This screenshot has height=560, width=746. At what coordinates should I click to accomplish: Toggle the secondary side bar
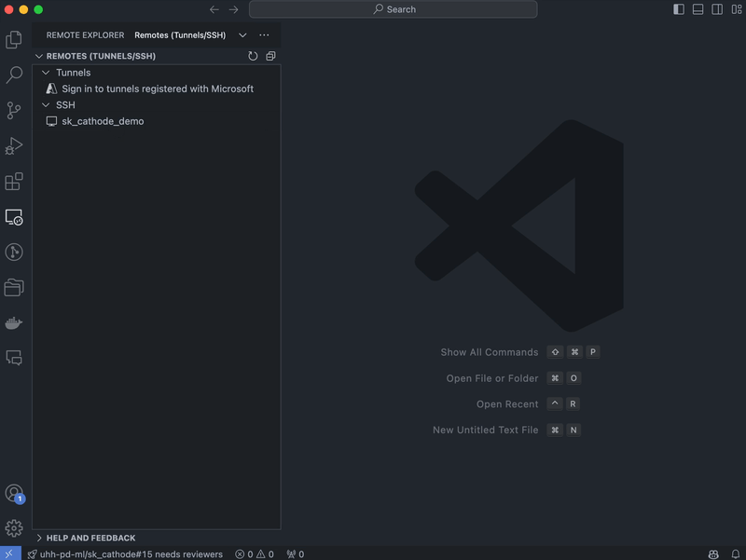717,9
